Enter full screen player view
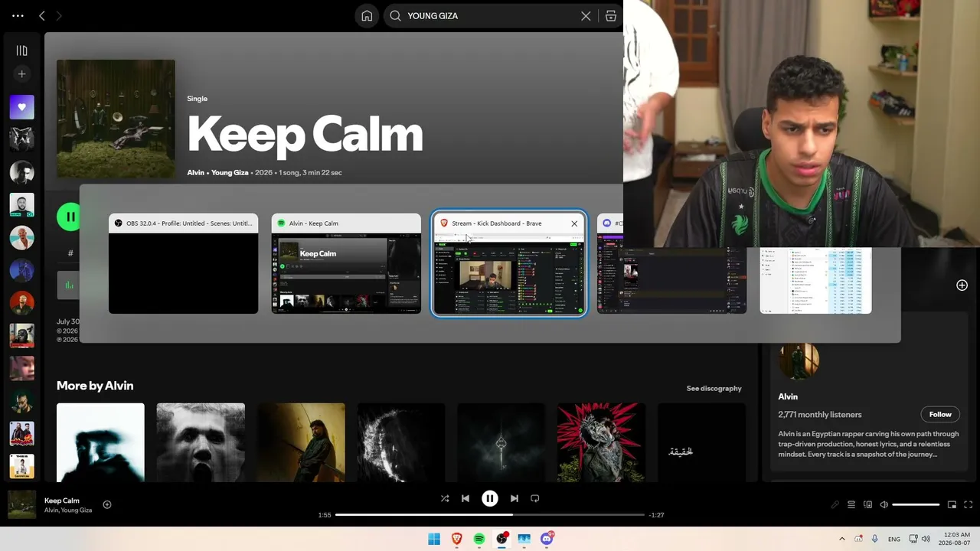 point(968,505)
